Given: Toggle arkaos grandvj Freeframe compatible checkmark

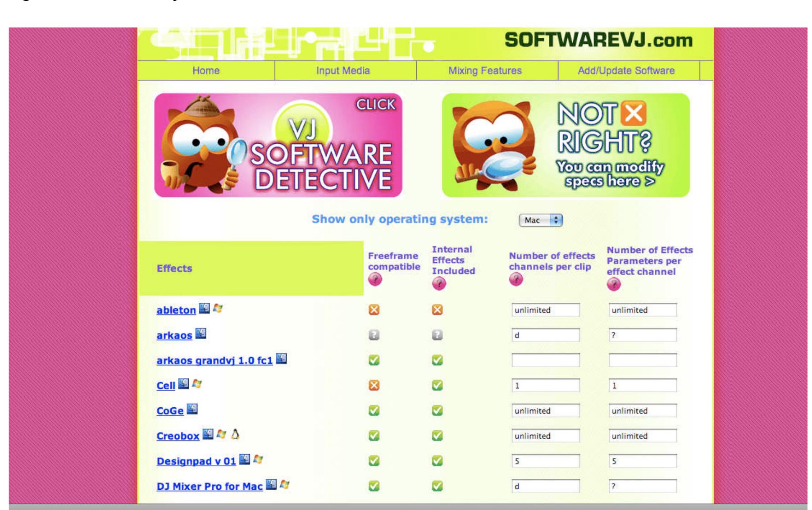Looking at the screenshot, I should pos(374,360).
